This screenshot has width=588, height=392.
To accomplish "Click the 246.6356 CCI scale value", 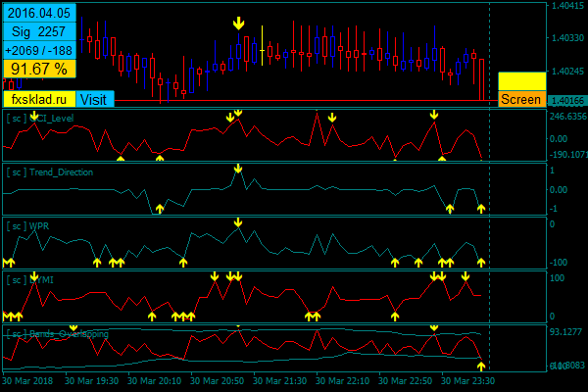I will tap(567, 117).
